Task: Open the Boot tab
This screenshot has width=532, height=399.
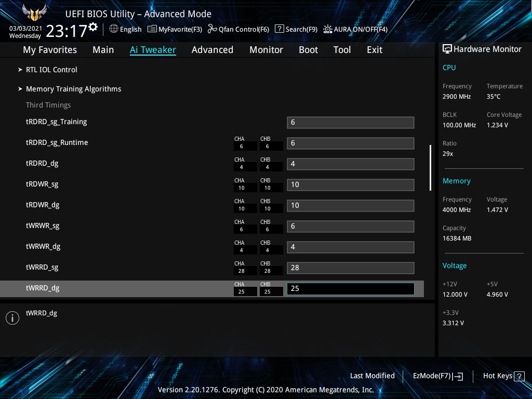Action: pos(309,50)
